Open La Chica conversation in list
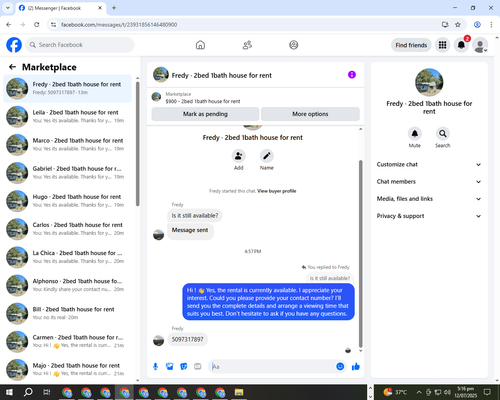This screenshot has width=500, height=400. click(x=67, y=257)
